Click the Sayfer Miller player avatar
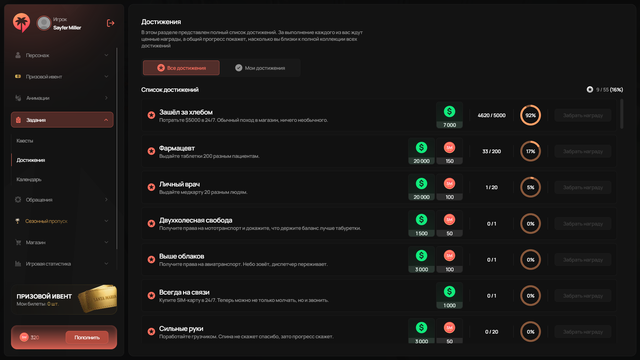640x360 pixels. point(44,23)
